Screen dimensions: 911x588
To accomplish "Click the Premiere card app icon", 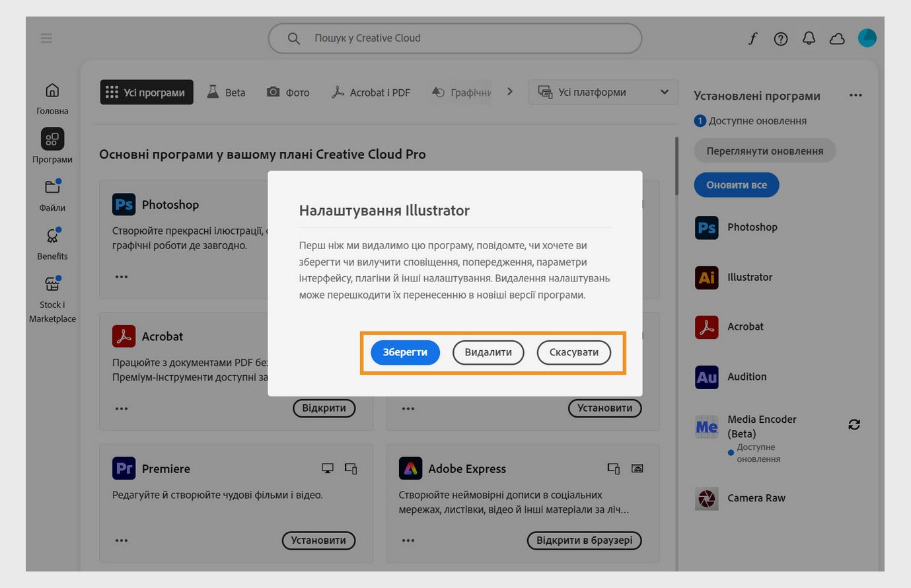I will pyautogui.click(x=124, y=468).
